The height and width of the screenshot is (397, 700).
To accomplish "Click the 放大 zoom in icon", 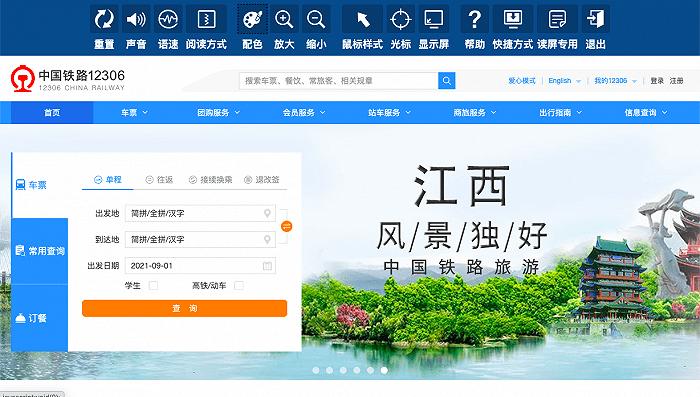I will tap(284, 19).
